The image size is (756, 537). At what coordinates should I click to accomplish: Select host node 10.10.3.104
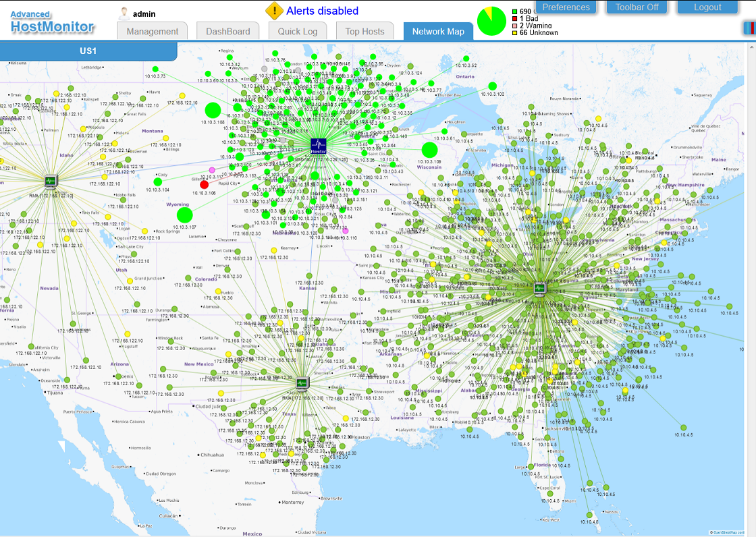click(x=158, y=181)
